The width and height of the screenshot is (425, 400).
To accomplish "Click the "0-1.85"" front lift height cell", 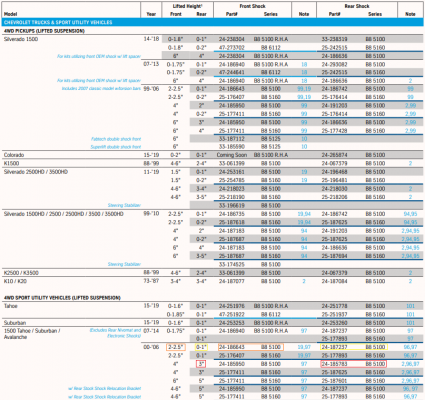I will [176, 314].
